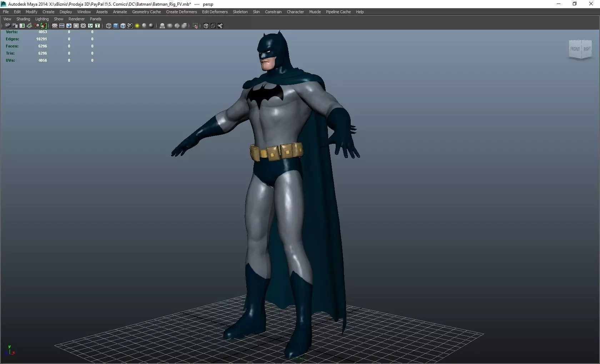Click the single cube icon near toolbar end

[x=206, y=26]
